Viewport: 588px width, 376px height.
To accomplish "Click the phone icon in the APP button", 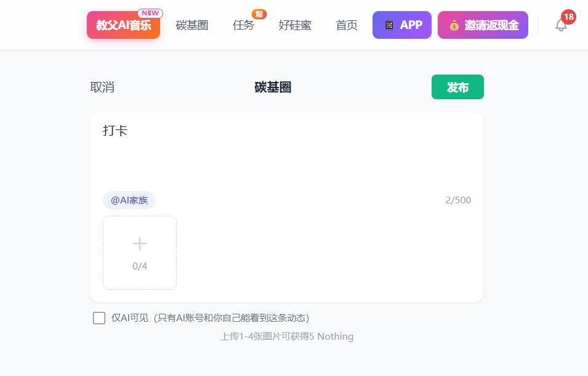I will [x=389, y=25].
